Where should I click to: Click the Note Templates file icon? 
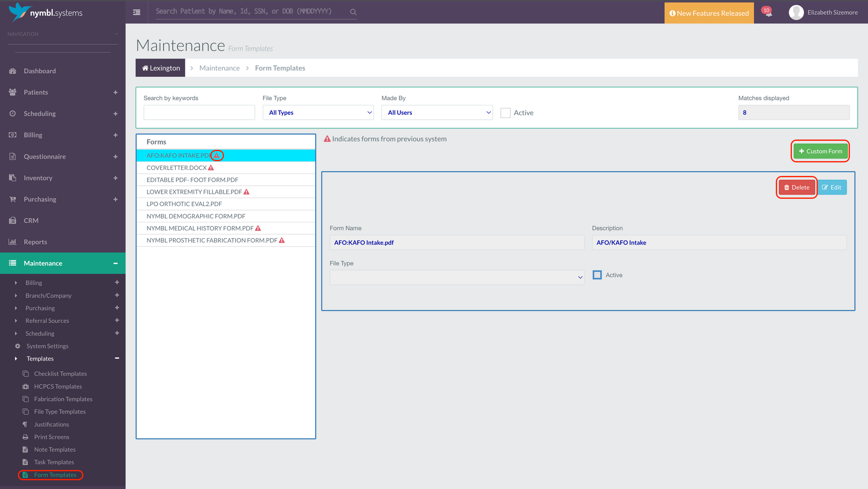coord(25,450)
